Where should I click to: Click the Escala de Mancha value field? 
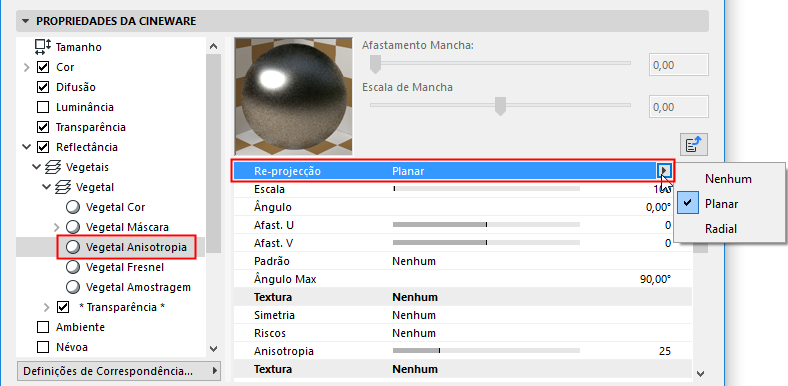[678, 107]
